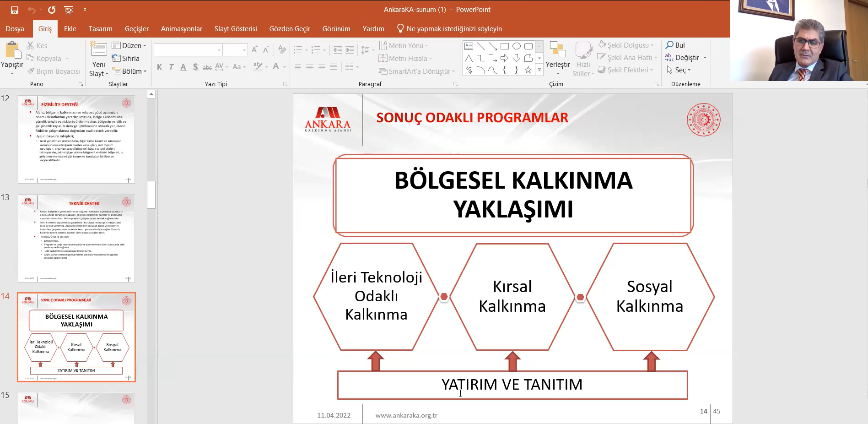868x424 pixels.
Task: Expand the Metni Hizala dropdown
Action: tap(405, 58)
